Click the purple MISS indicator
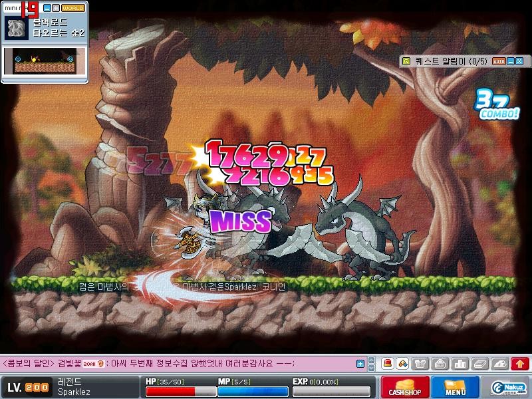532x399 pixels. click(241, 221)
